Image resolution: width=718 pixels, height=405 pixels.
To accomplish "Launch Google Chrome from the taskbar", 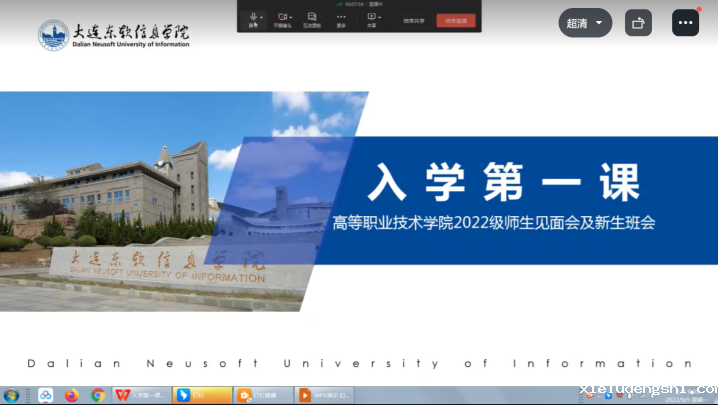I will coord(98,395).
